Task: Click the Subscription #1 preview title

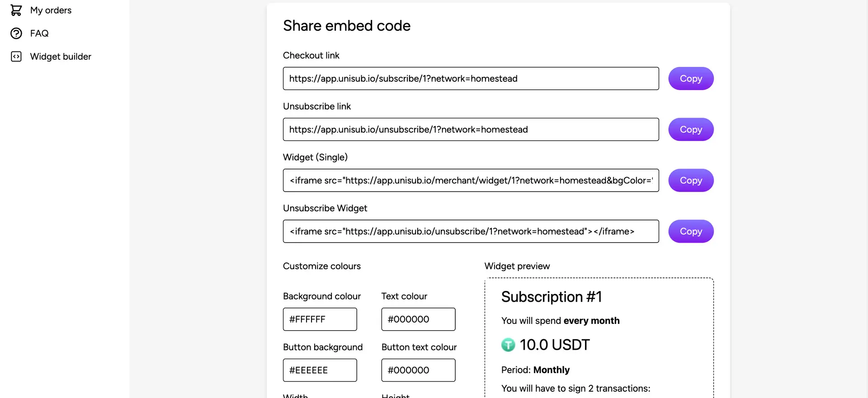Action: (x=552, y=297)
